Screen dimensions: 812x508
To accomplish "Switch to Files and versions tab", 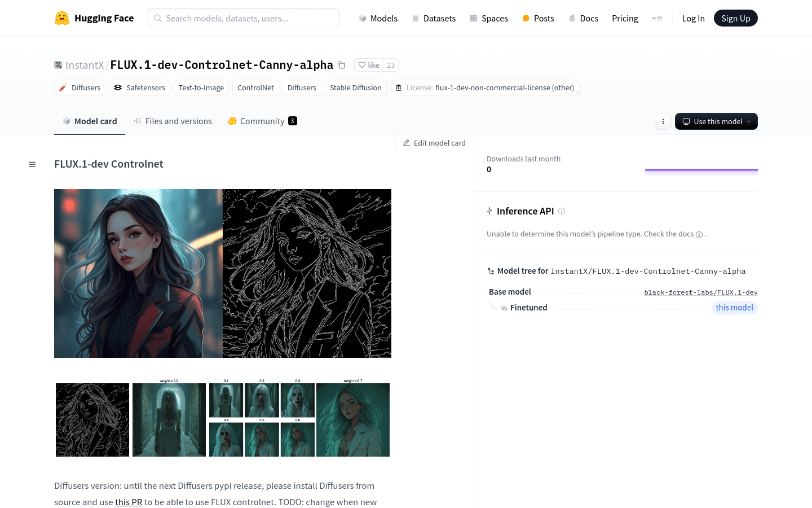I will tap(173, 121).
